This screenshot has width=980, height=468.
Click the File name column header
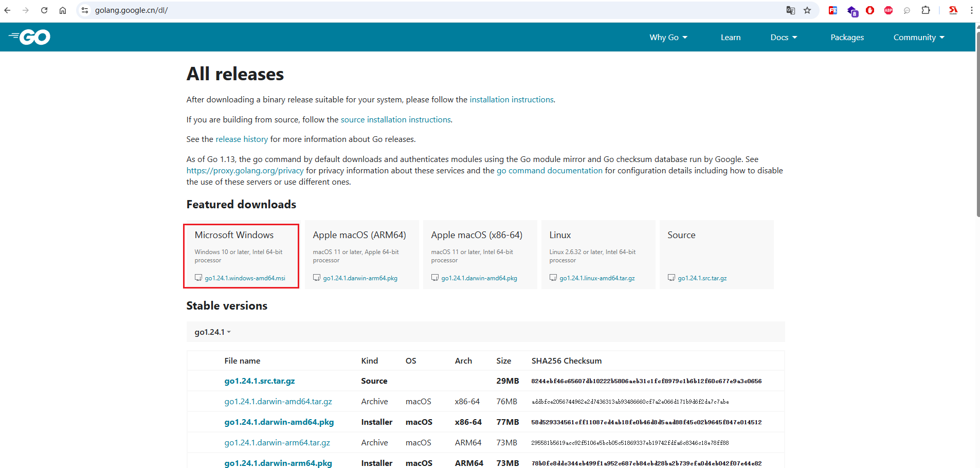[x=242, y=361]
